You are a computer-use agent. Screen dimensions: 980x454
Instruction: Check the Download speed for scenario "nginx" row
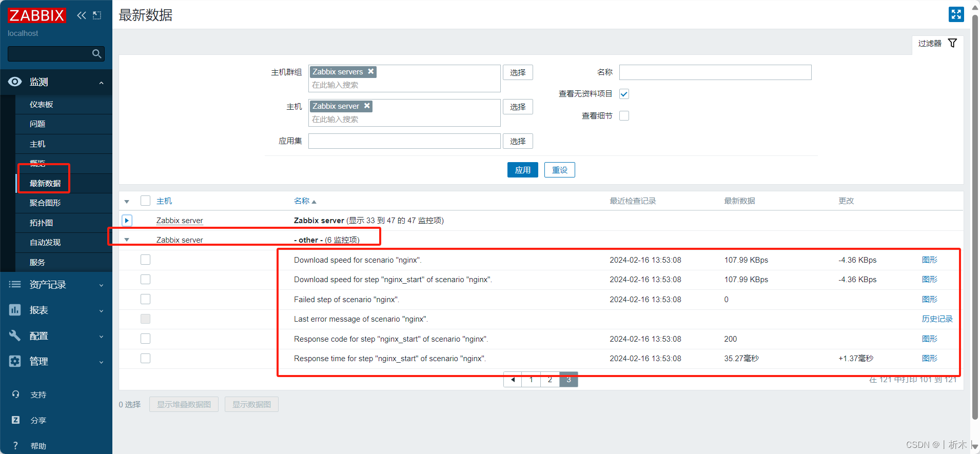tap(146, 260)
